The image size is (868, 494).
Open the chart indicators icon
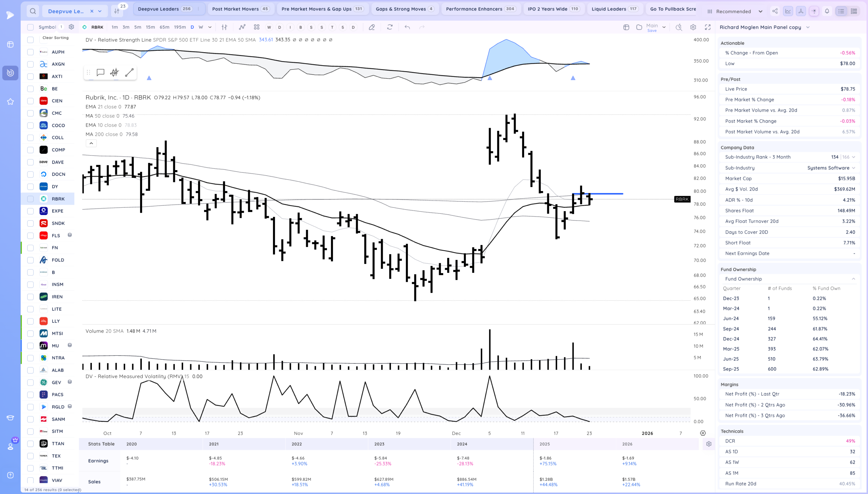click(x=242, y=27)
